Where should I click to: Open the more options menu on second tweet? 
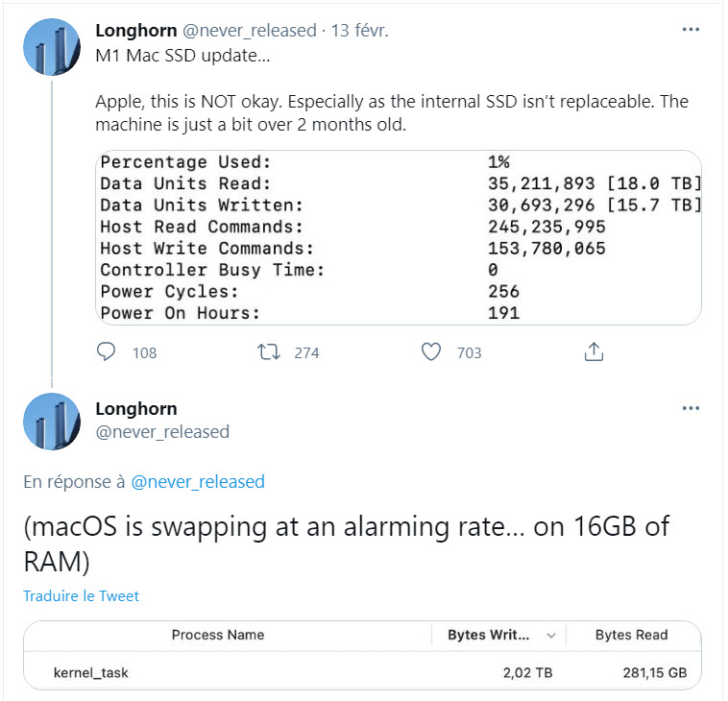[x=691, y=408]
